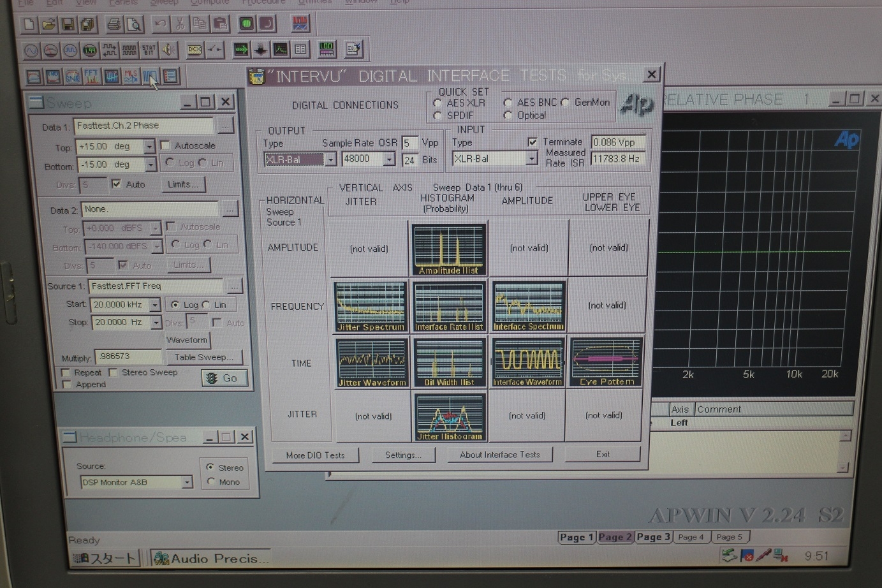882x588 pixels.
Task: Click the FFT spectrum analyzer icon
Action: click(92, 77)
